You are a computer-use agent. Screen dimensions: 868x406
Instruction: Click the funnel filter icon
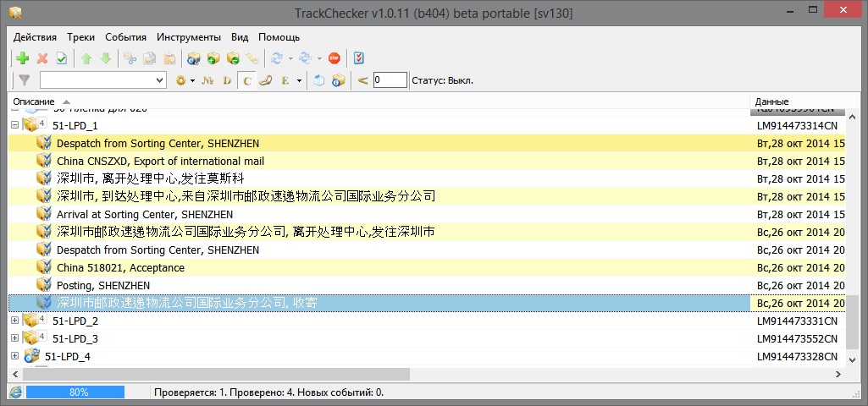25,80
